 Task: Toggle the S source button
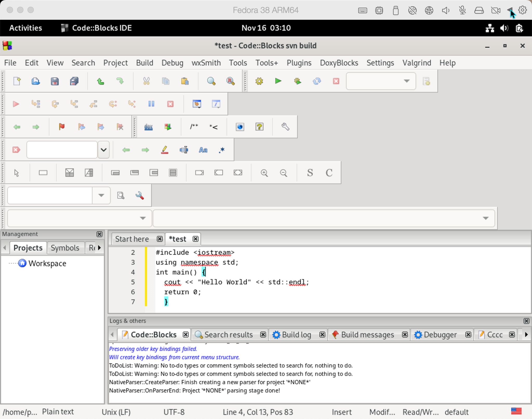(x=310, y=173)
